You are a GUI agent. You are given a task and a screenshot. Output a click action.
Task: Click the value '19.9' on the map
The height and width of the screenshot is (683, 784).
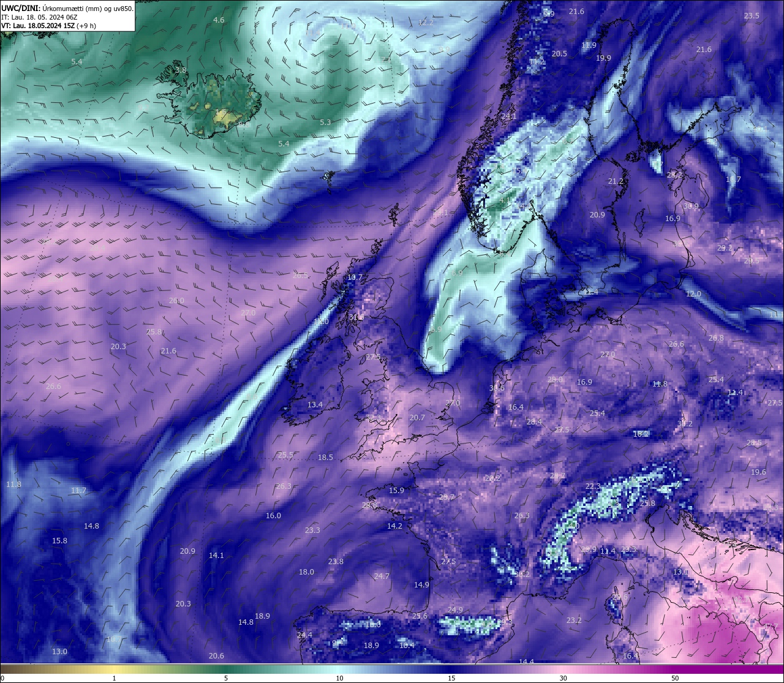[x=603, y=58]
